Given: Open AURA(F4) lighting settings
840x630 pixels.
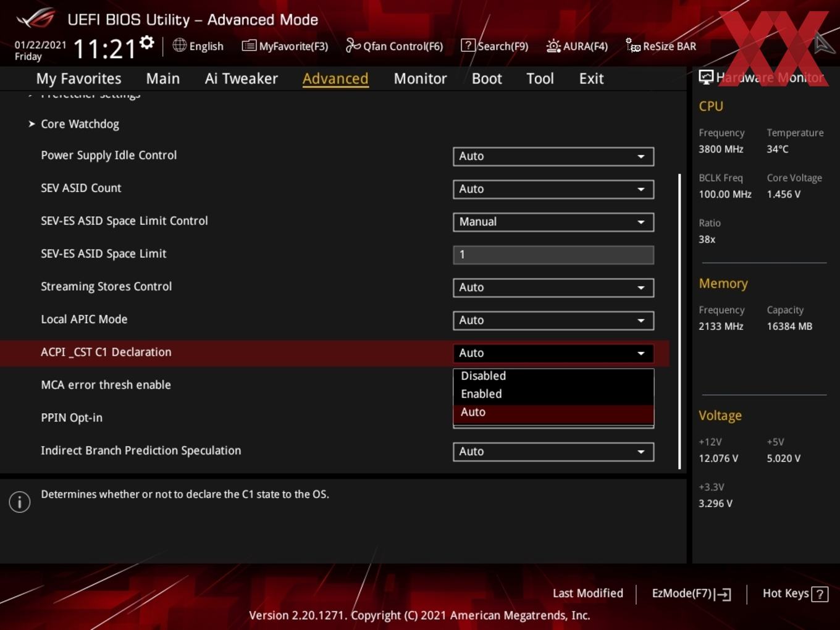Looking at the screenshot, I should pyautogui.click(x=577, y=46).
